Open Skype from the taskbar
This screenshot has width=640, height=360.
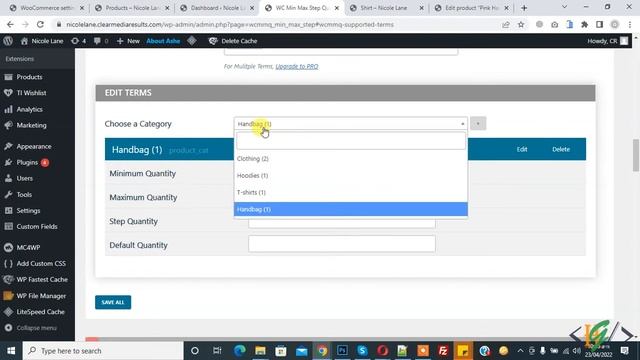362,351
